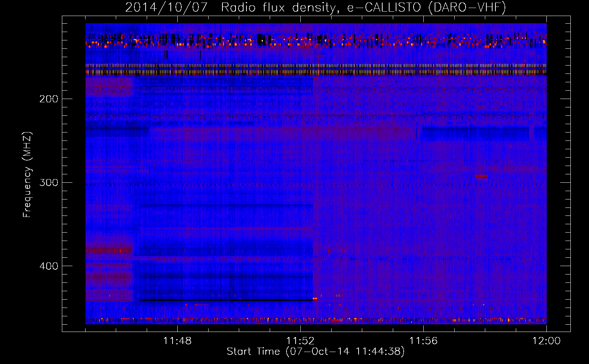
Task: Click the 11:52 time tick label
Action: (x=300, y=341)
